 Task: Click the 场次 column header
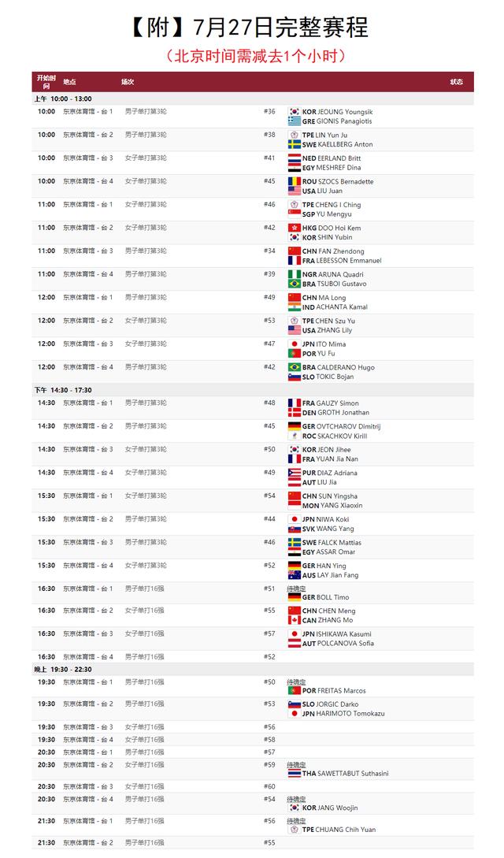(128, 81)
